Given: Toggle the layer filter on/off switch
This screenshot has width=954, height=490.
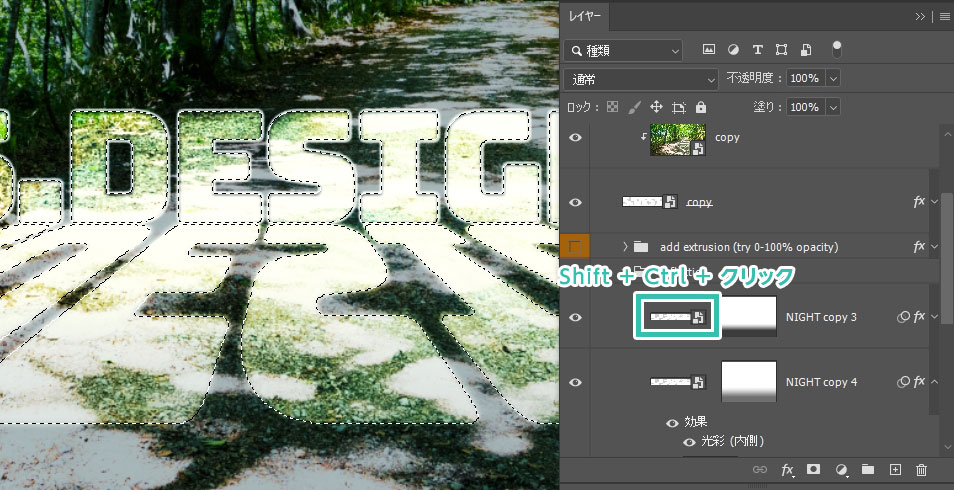Looking at the screenshot, I should click(x=837, y=48).
